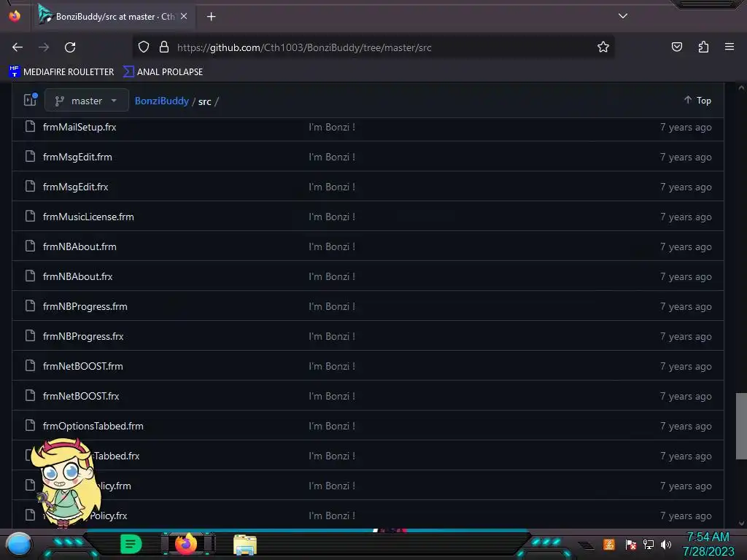The height and width of the screenshot is (560, 747).
Task: Open file frmNBProgress.frm
Action: [85, 307]
